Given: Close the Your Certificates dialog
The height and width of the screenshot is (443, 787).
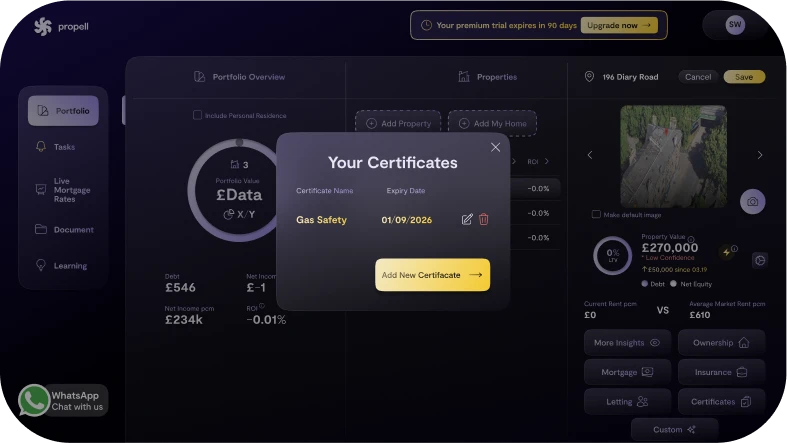Looking at the screenshot, I should pyautogui.click(x=495, y=147).
